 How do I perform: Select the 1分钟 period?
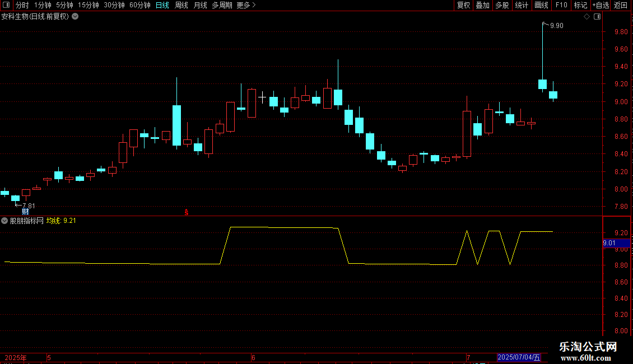(x=43, y=5)
